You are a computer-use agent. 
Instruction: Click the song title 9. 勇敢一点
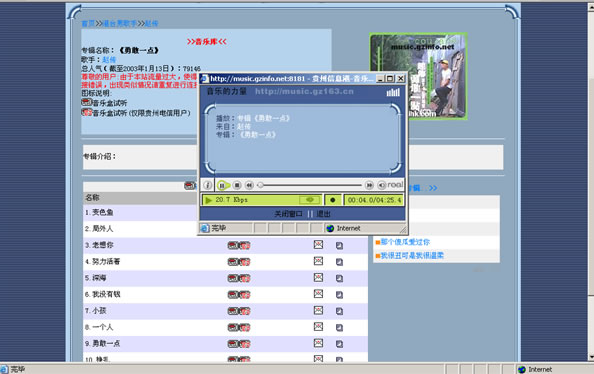[102, 343]
